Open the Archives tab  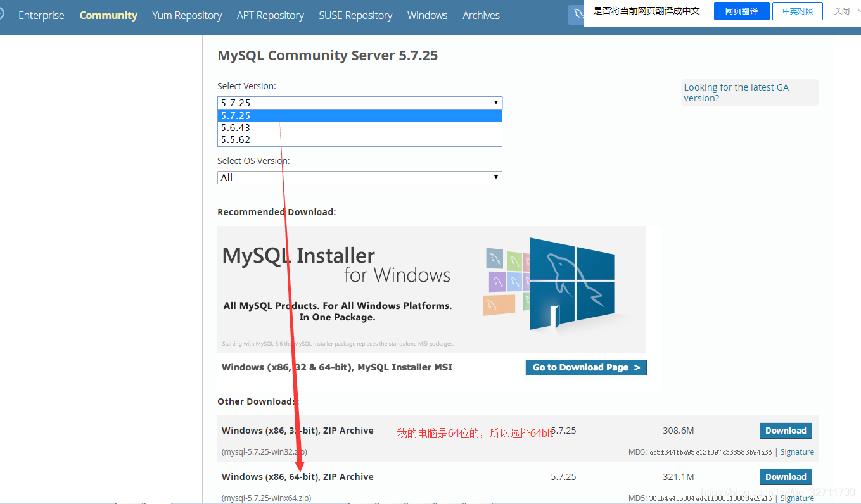point(481,15)
